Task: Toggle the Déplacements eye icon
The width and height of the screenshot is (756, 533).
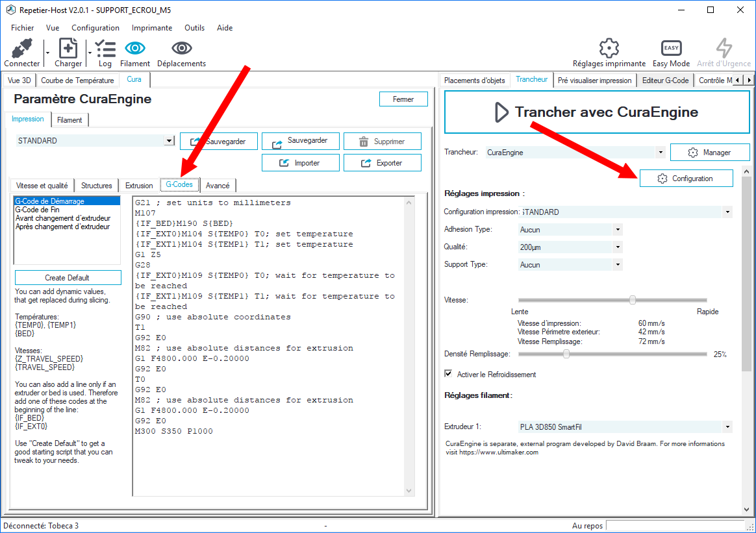Action: [x=181, y=49]
